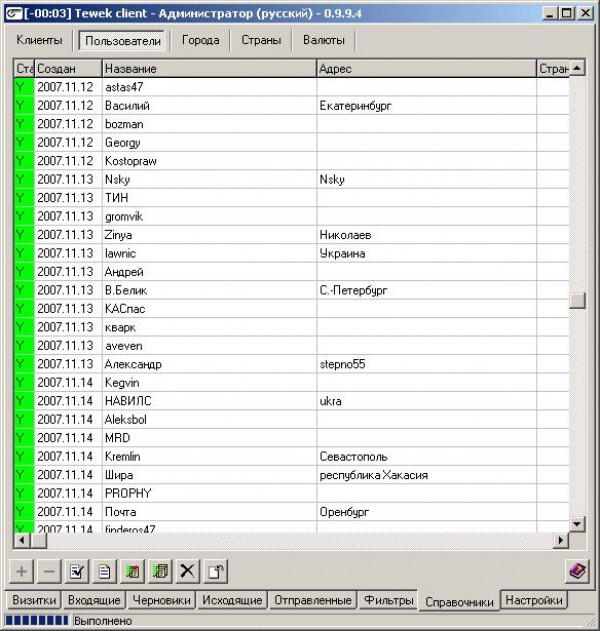Open the Фильтры bottom tab

(389, 600)
